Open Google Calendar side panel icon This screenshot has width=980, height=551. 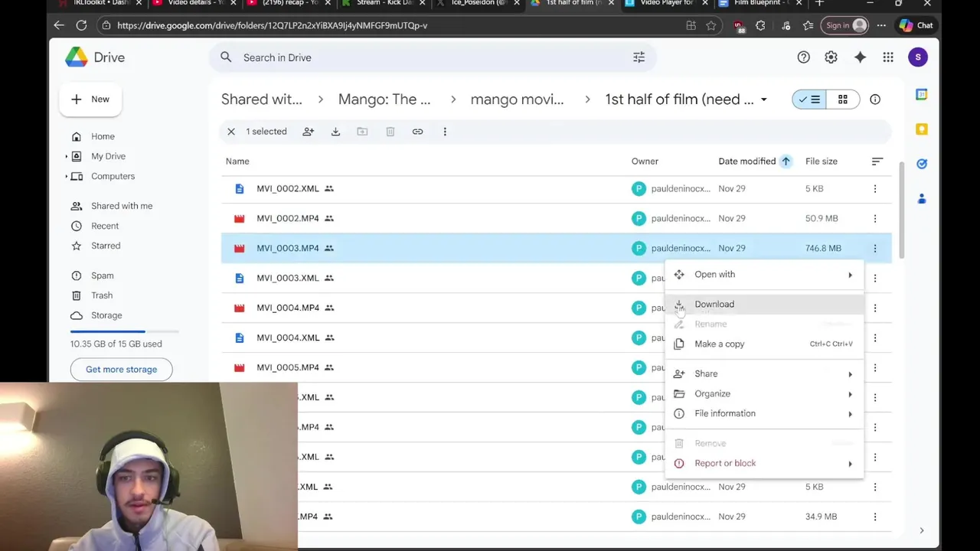coord(922,95)
